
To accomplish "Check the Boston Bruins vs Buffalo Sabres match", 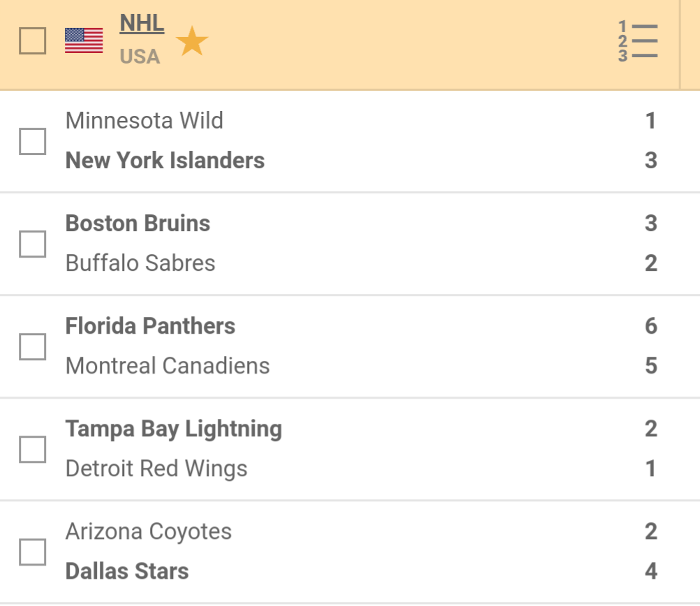I will 33,244.
